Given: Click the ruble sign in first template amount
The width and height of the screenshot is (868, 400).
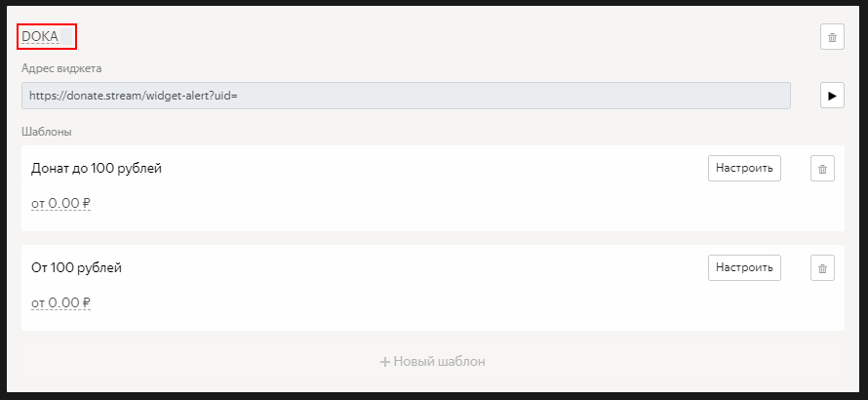Looking at the screenshot, I should tap(87, 204).
